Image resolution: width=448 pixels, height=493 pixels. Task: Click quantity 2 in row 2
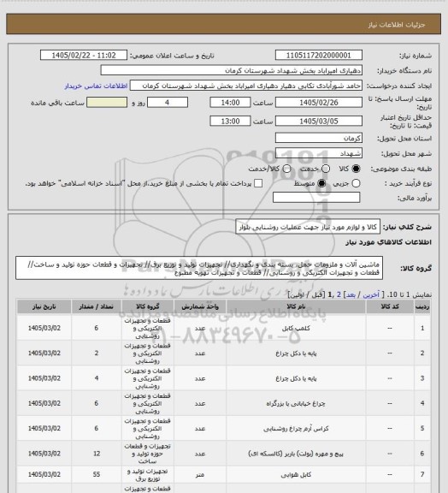point(97,353)
